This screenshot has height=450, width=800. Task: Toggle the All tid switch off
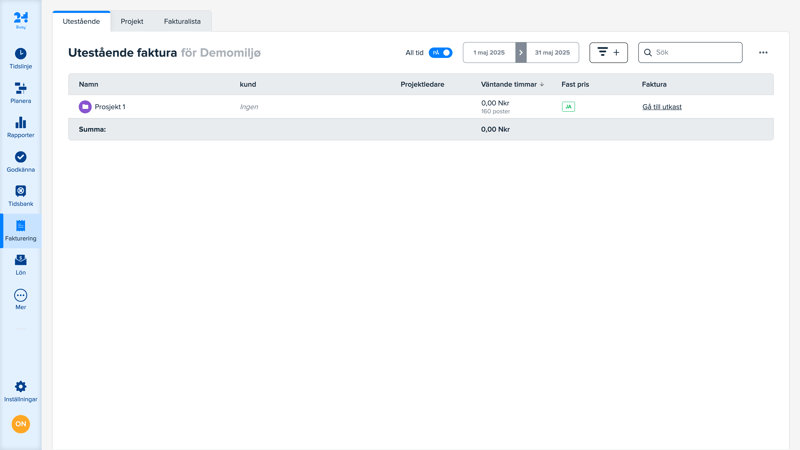point(440,53)
